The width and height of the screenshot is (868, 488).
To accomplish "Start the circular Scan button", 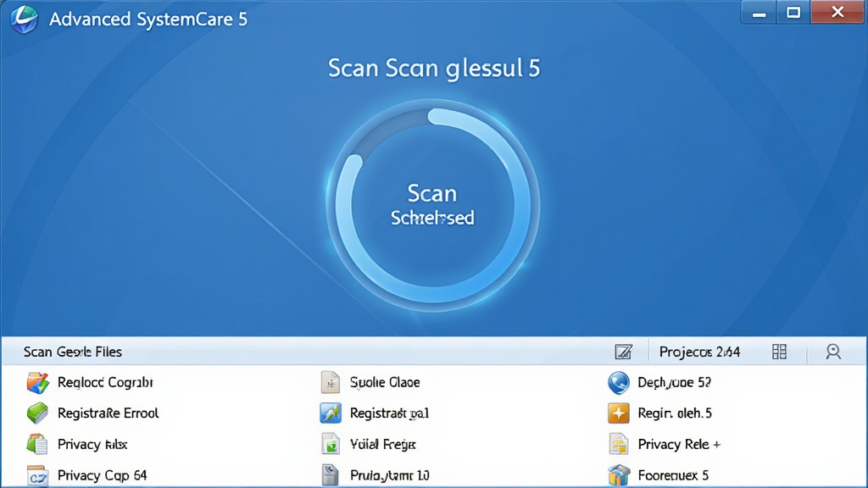I will [x=432, y=205].
